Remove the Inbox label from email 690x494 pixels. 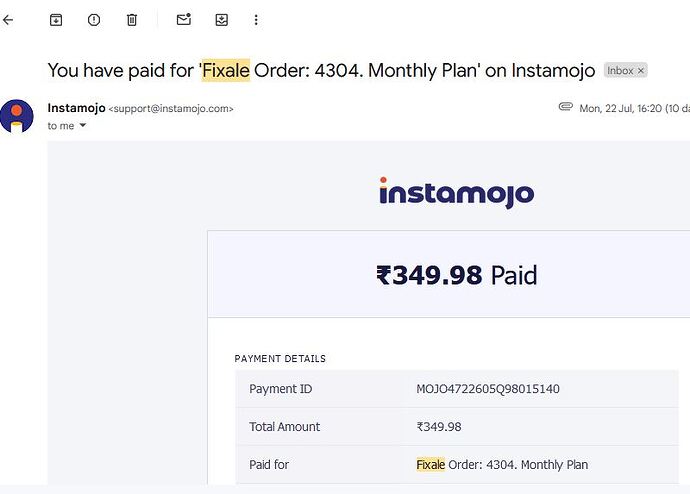point(641,70)
